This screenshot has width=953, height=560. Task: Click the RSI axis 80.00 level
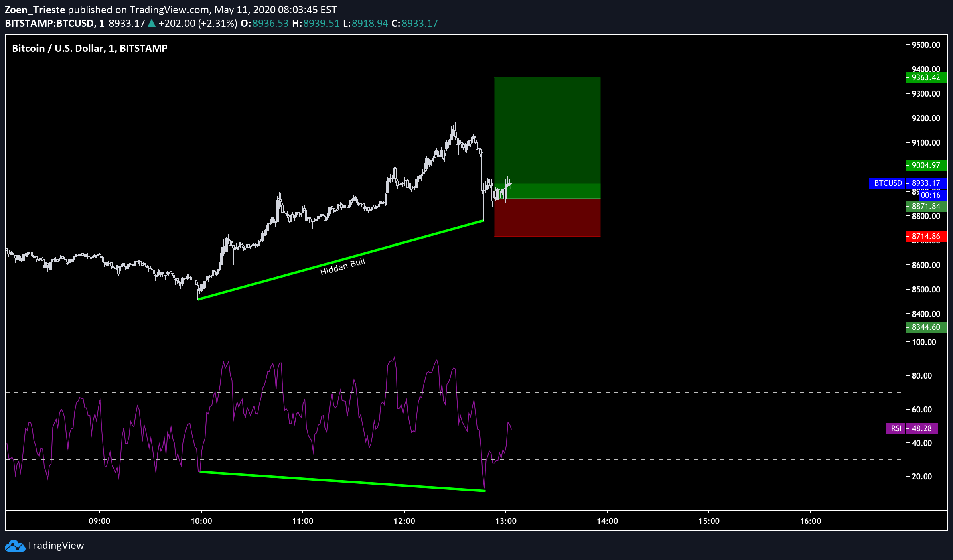pos(922,375)
